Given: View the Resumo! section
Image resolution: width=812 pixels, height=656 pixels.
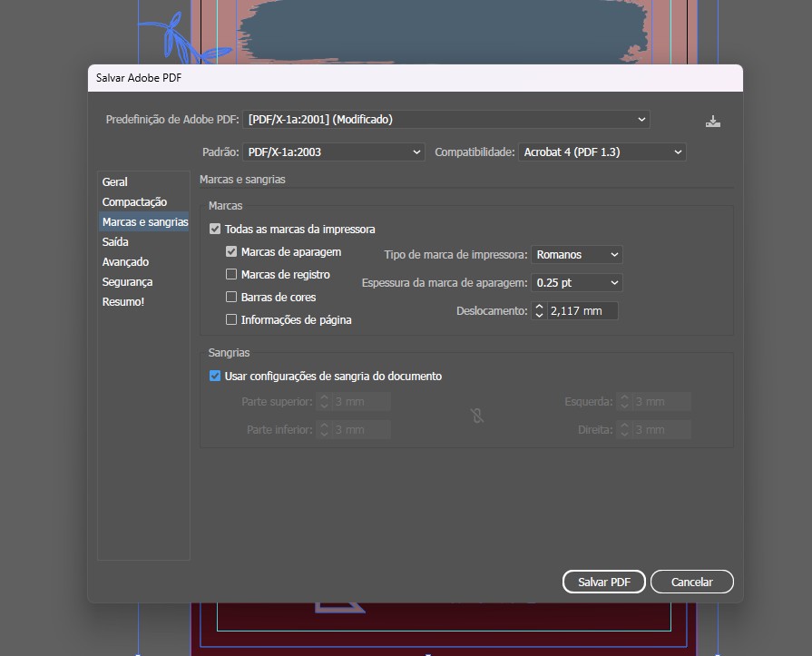Looking at the screenshot, I should (143, 302).
